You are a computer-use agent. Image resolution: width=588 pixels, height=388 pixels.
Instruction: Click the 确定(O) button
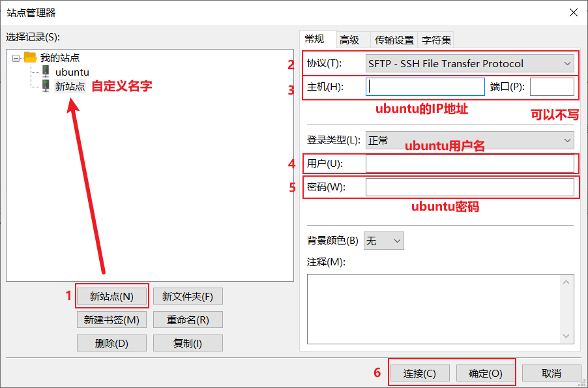tap(486, 374)
